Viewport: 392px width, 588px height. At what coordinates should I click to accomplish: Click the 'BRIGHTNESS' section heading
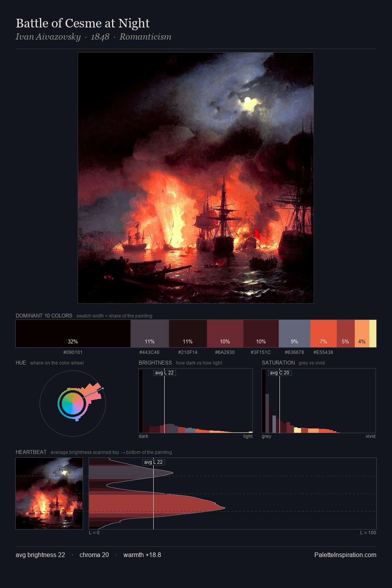(x=155, y=363)
